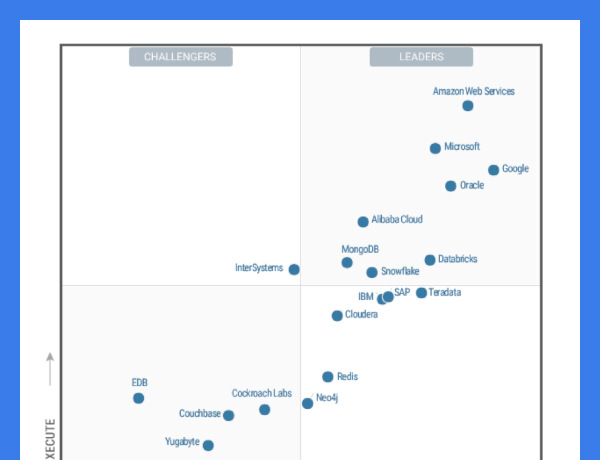Select the Couchbase data point
The image size is (600, 460).
pyautogui.click(x=228, y=416)
